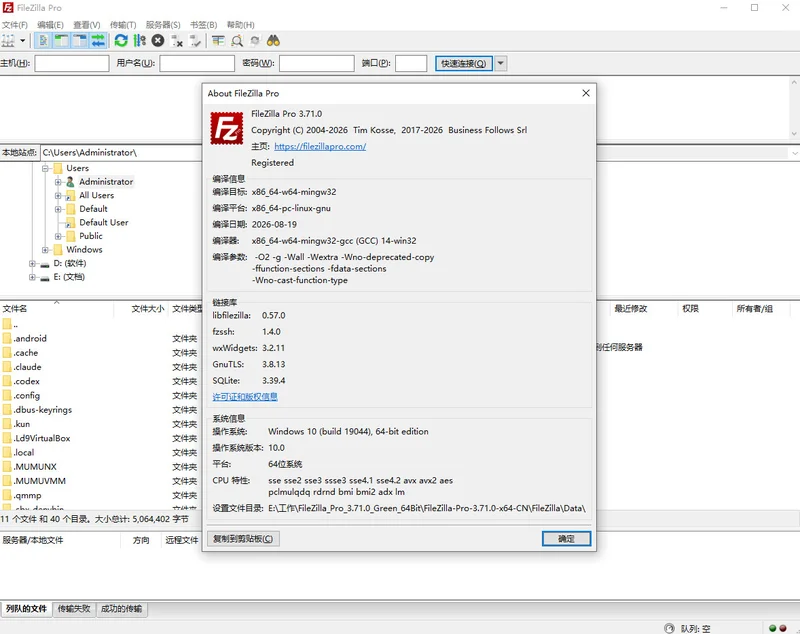Click the message log scrollbar down arrow
This screenshot has width=800, height=634.
(x=794, y=134)
